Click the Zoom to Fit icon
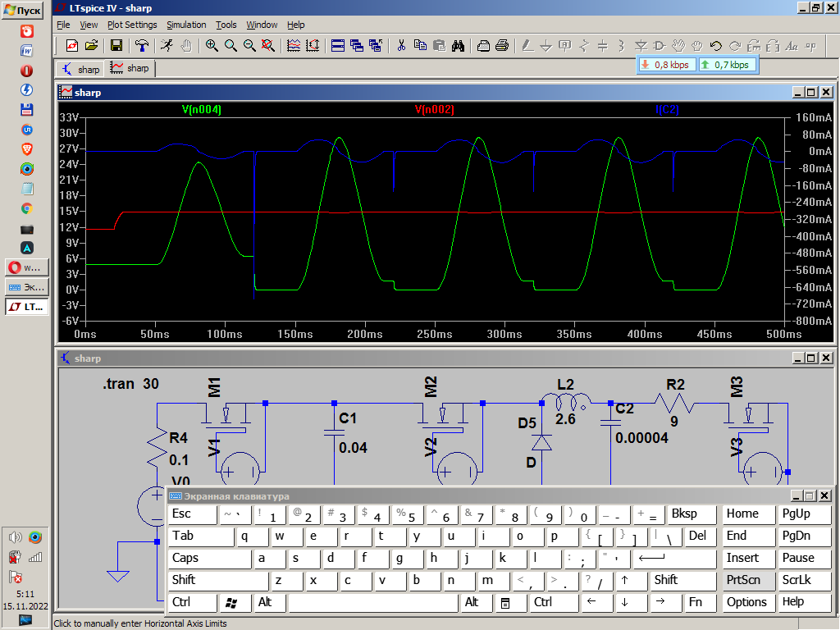This screenshot has width=840, height=630. coord(268,45)
